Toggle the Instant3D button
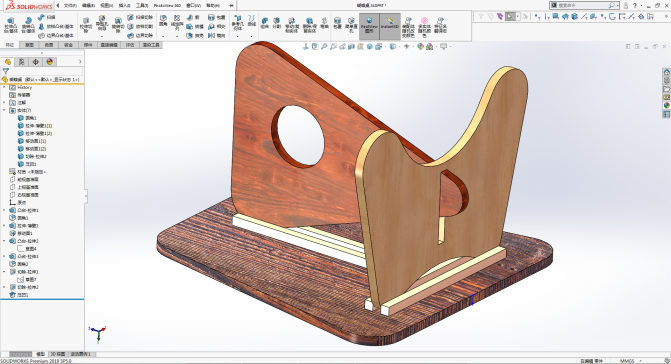Viewport: 671px width, 364px height. coord(390,26)
